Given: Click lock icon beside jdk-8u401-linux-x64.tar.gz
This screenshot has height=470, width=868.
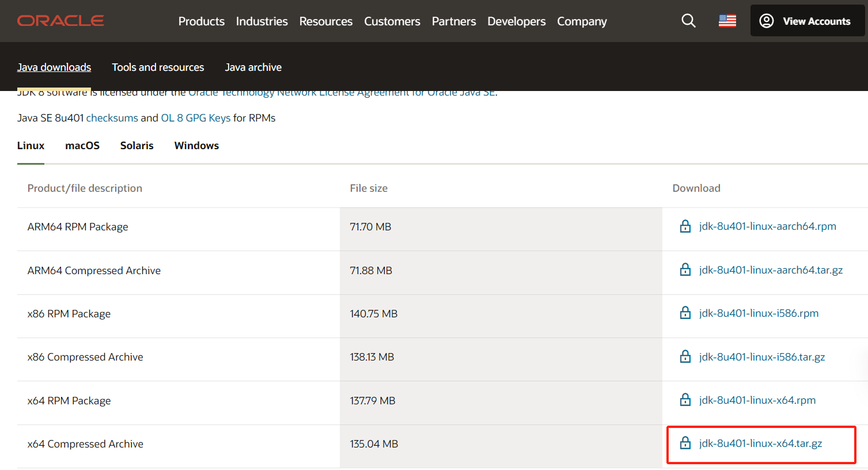Looking at the screenshot, I should tap(685, 444).
